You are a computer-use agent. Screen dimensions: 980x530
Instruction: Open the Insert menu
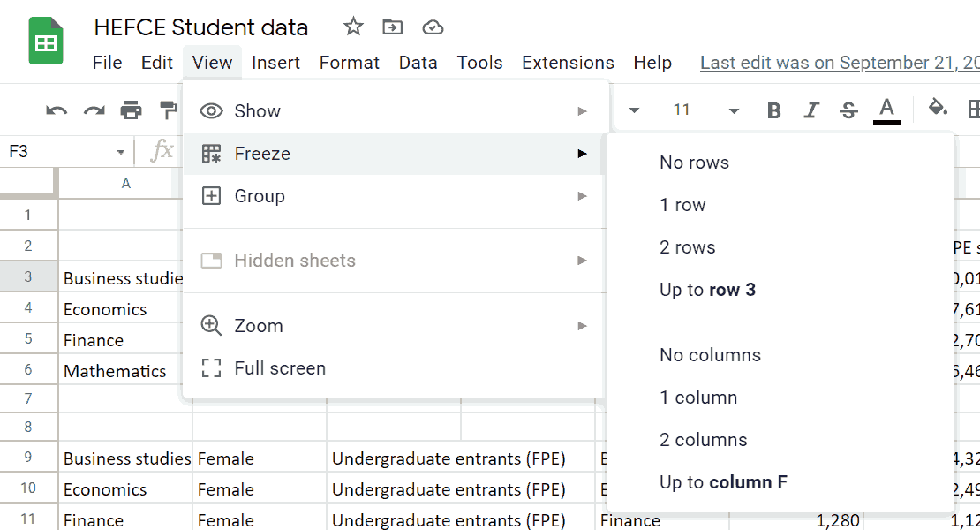tap(275, 62)
